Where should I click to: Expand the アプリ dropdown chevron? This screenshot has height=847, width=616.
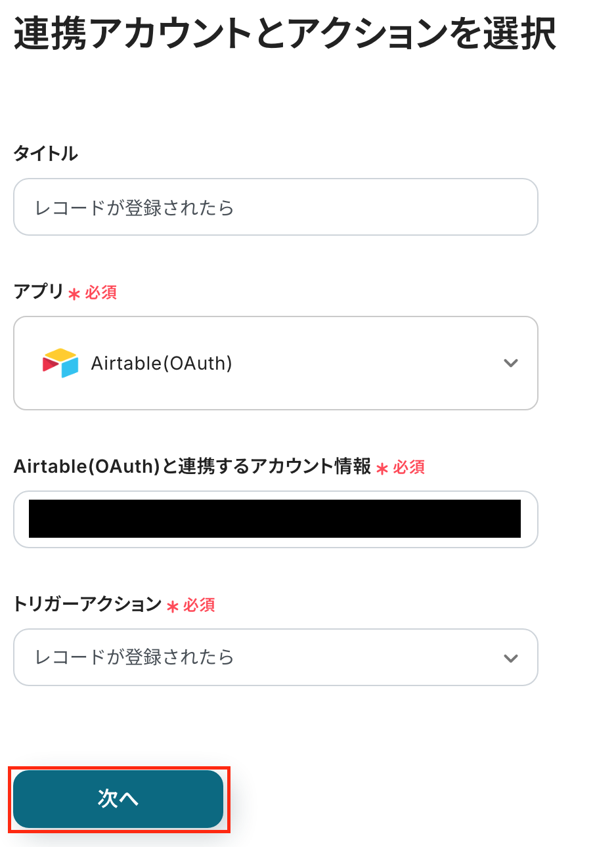click(510, 363)
